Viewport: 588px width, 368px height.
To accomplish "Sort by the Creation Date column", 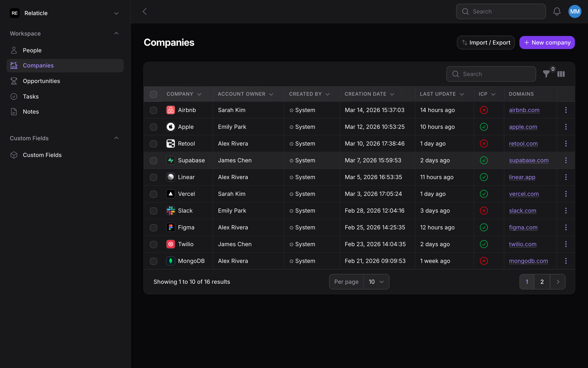I will coord(369,94).
